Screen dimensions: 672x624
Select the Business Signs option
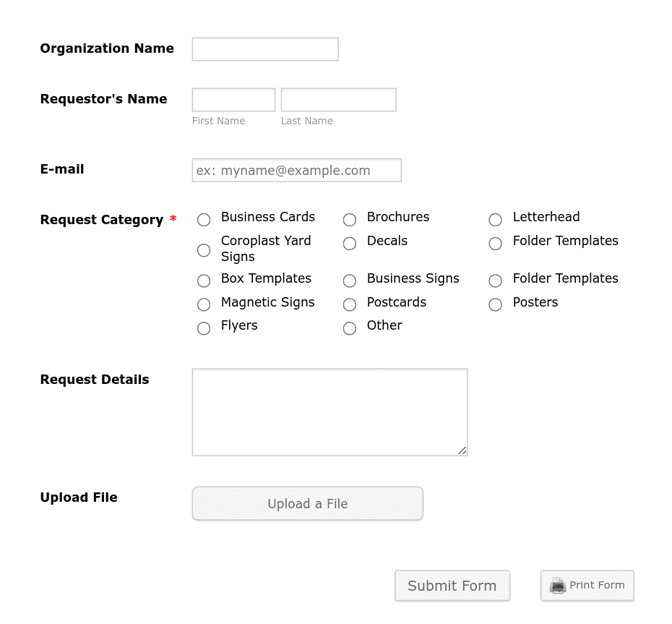pos(349,281)
